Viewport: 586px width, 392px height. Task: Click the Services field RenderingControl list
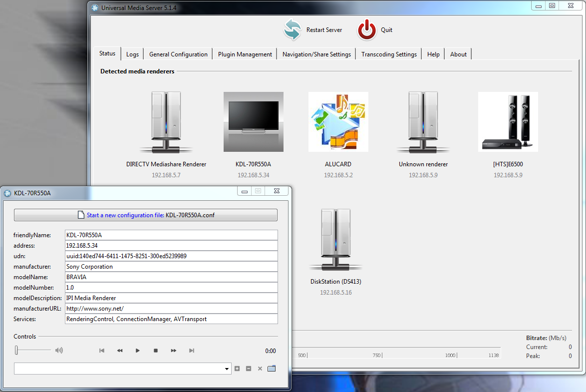click(x=171, y=319)
